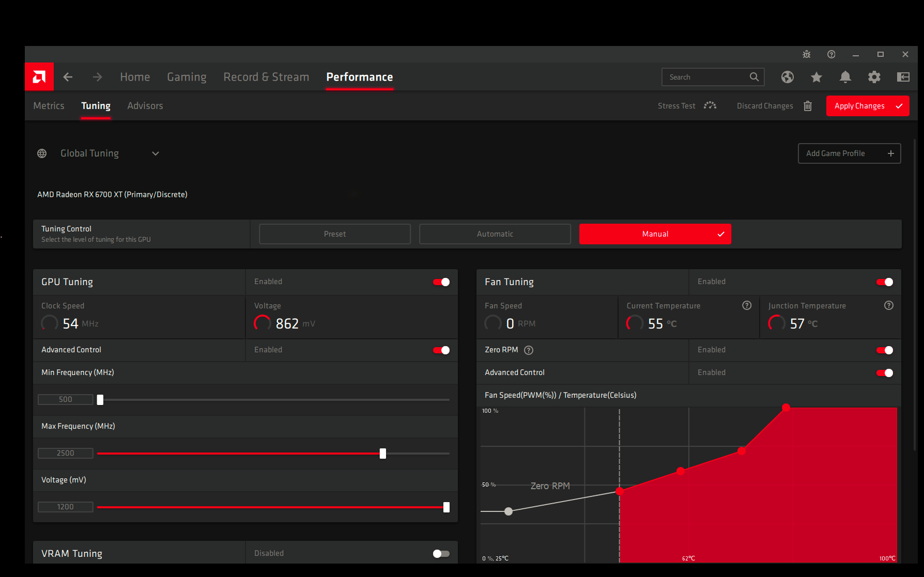Click the Voltage (mV) slider handle
The height and width of the screenshot is (577, 924).
pos(446,507)
